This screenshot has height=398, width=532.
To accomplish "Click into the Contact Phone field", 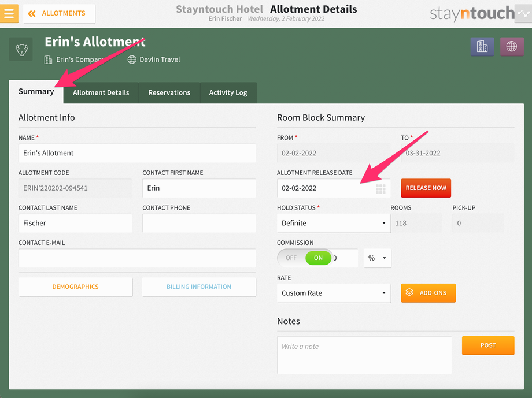I will [x=199, y=223].
